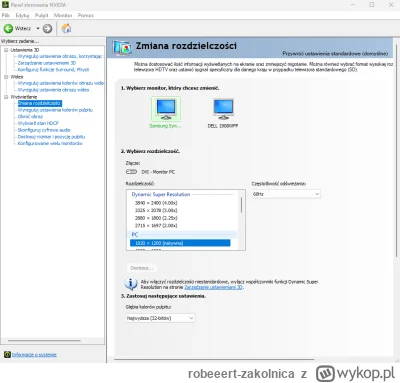This screenshot has height=383, width=400.
Task: Collapse the Ustawienia 3D tree node
Action: click(x=6, y=50)
